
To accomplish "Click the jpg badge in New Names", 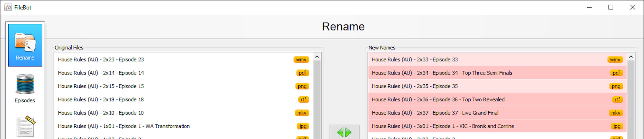I will point(617,126).
